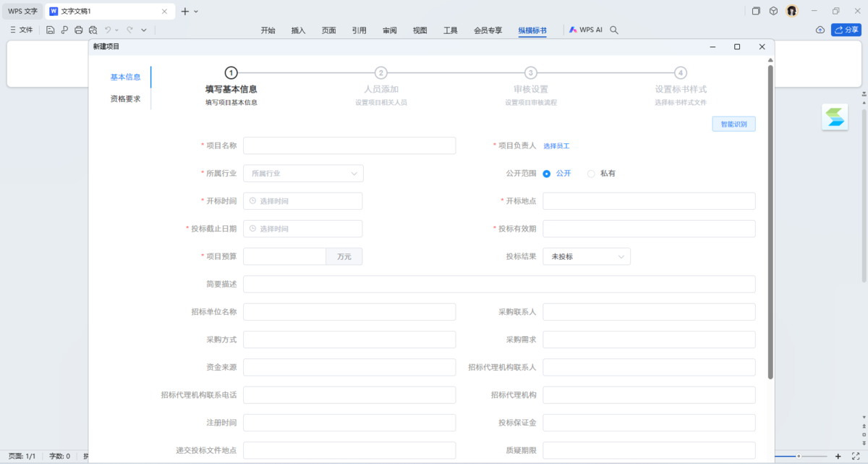Image resolution: width=868 pixels, height=464 pixels.
Task: Open the quick access toolbar customize chevron
Action: pos(143,30)
